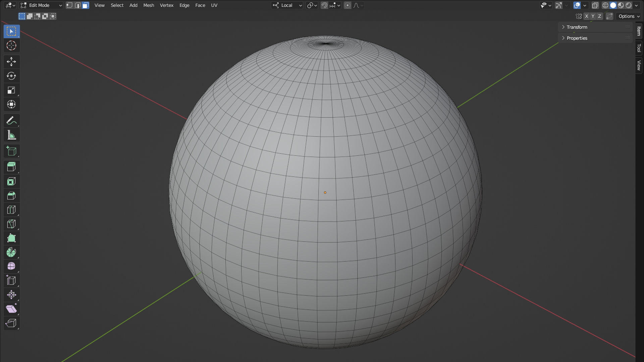Activate the Shear tool

(x=11, y=309)
